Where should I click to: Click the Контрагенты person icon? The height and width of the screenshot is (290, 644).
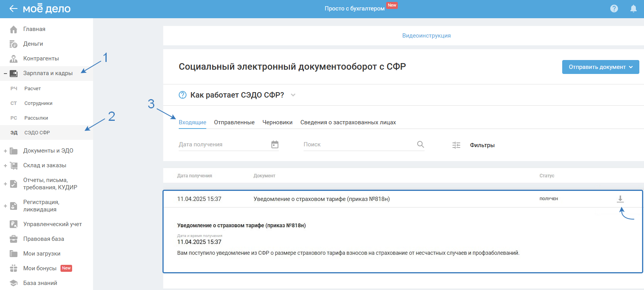pos(14,58)
